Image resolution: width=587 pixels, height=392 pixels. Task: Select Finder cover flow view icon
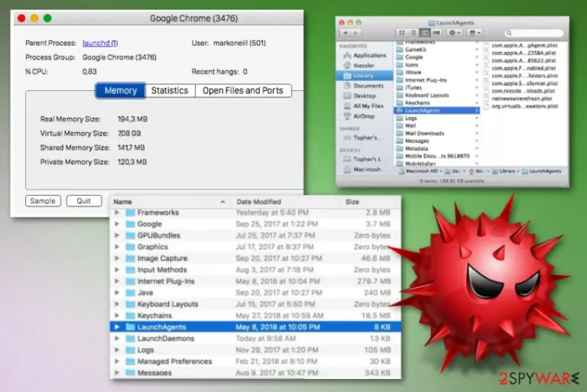click(x=436, y=33)
